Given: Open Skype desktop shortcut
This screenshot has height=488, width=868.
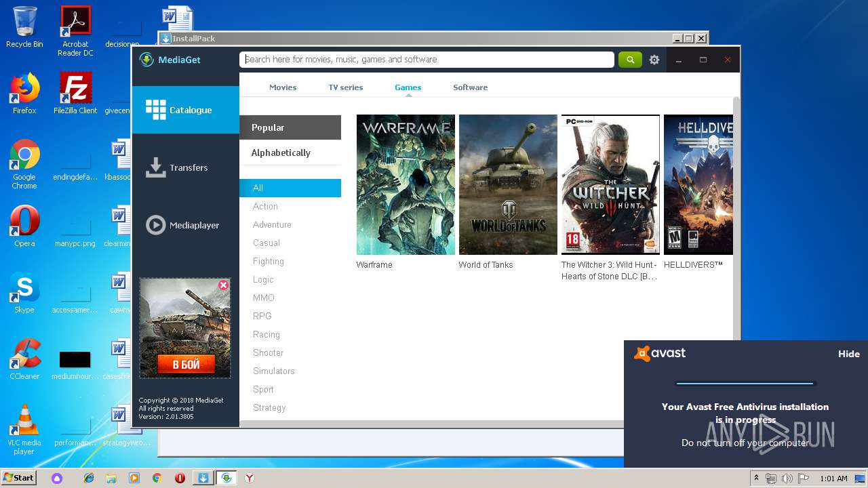Looking at the screenshot, I should pos(24,293).
